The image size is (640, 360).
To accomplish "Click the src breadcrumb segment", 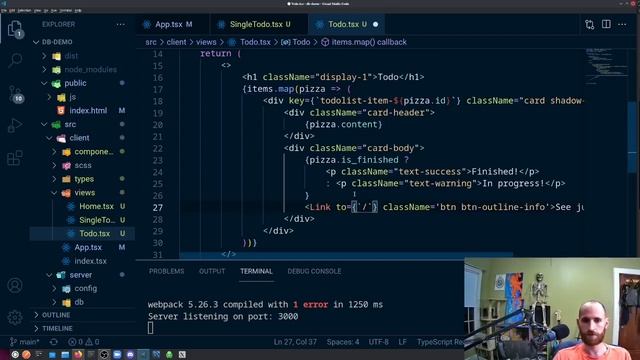I will (x=151, y=42).
